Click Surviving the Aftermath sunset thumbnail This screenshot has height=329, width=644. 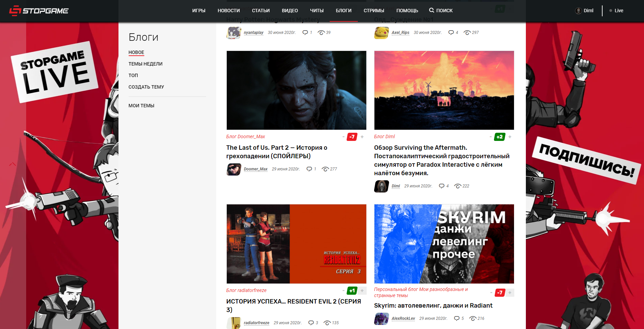[444, 90]
